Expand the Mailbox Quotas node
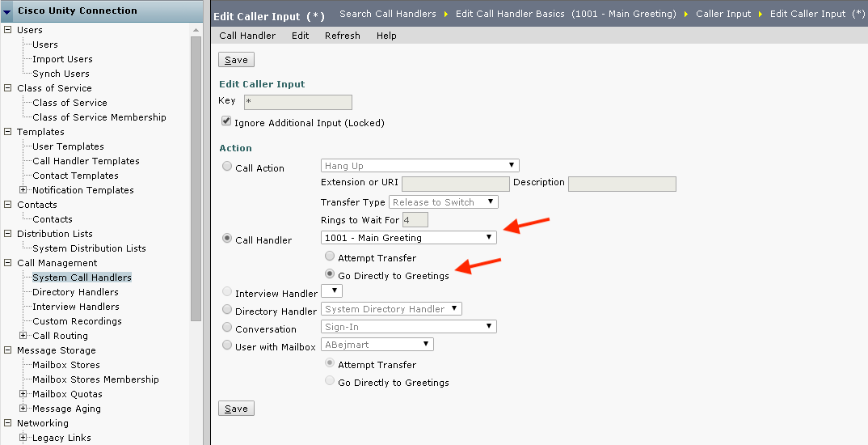 [23, 394]
